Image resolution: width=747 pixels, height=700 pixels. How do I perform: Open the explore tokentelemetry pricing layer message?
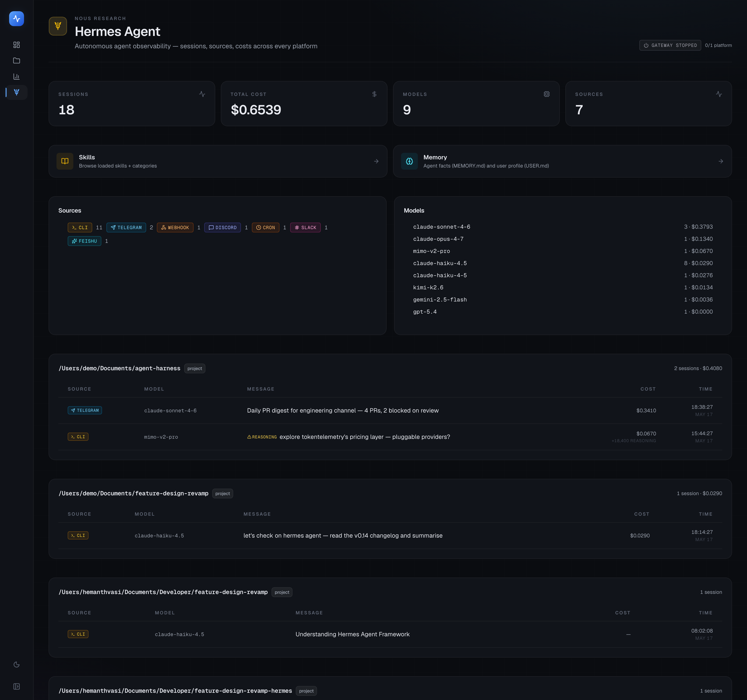tap(365, 437)
